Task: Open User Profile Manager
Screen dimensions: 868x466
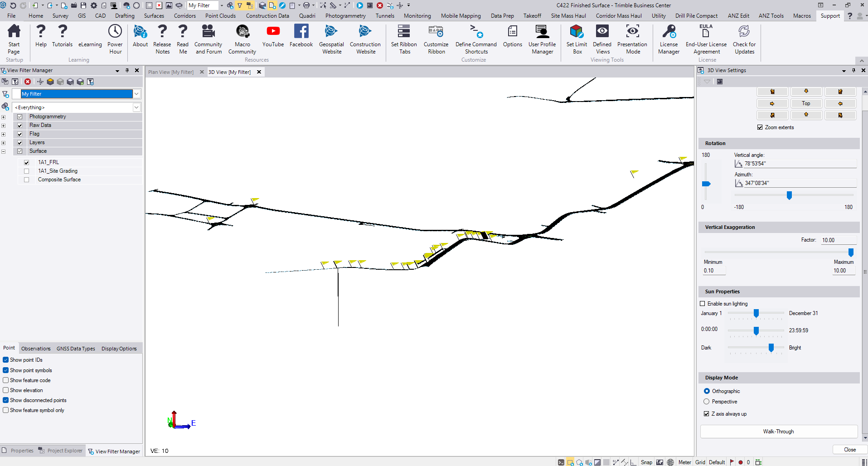Action: pyautogui.click(x=542, y=39)
